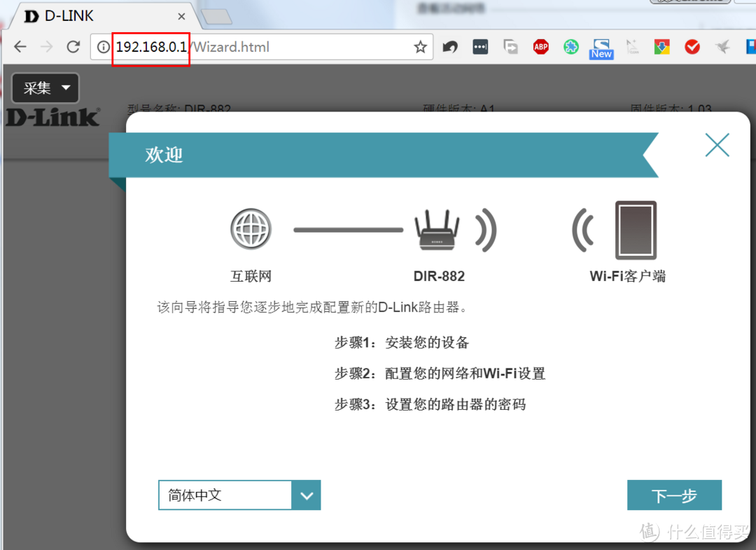Click the green circular extension icon
Screen dimensions: 756x550
571,47
